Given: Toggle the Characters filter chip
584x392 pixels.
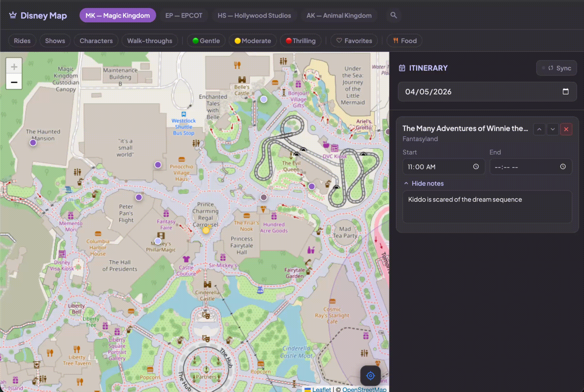Looking at the screenshot, I should (96, 41).
